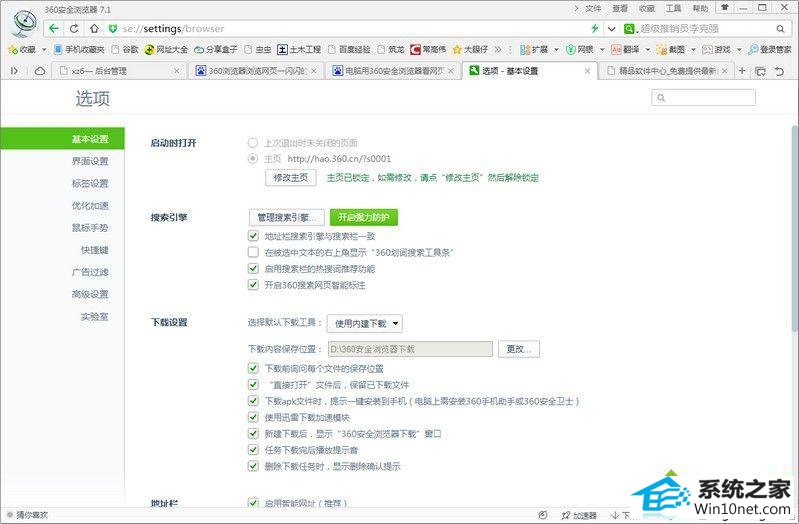This screenshot has width=799, height=524.
Task: Open the 截图 screenshot tool
Action: point(671,49)
